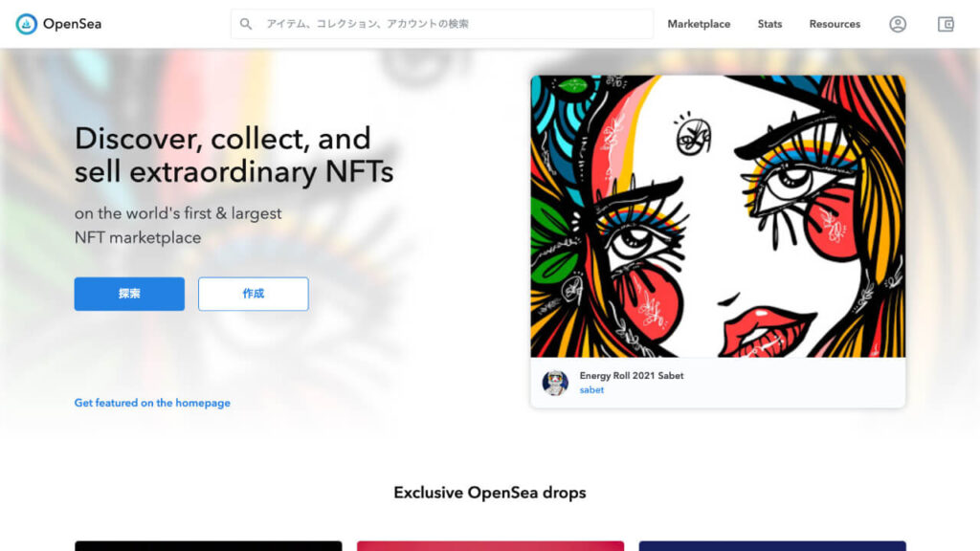Open the account profile icon
This screenshot has height=551, width=980.
tap(898, 24)
